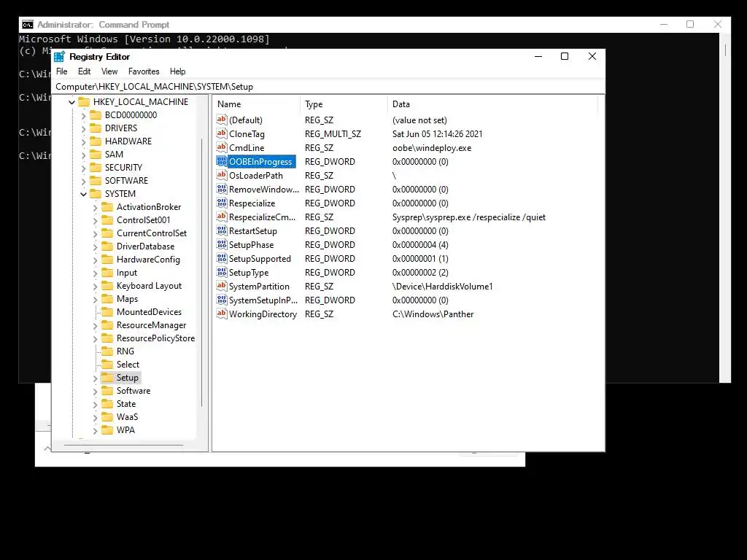
Task: Open the Help menu
Action: (178, 71)
